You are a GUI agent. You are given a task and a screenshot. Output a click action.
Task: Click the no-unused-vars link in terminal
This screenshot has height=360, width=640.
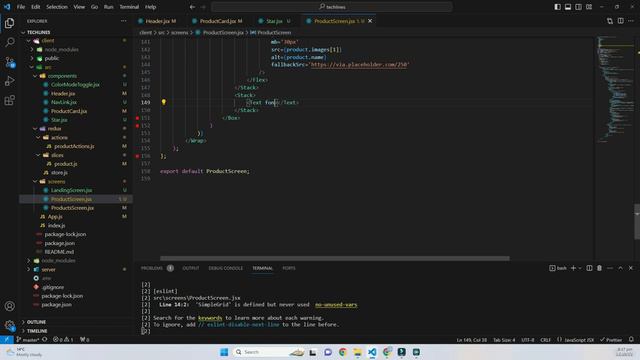coord(336,304)
